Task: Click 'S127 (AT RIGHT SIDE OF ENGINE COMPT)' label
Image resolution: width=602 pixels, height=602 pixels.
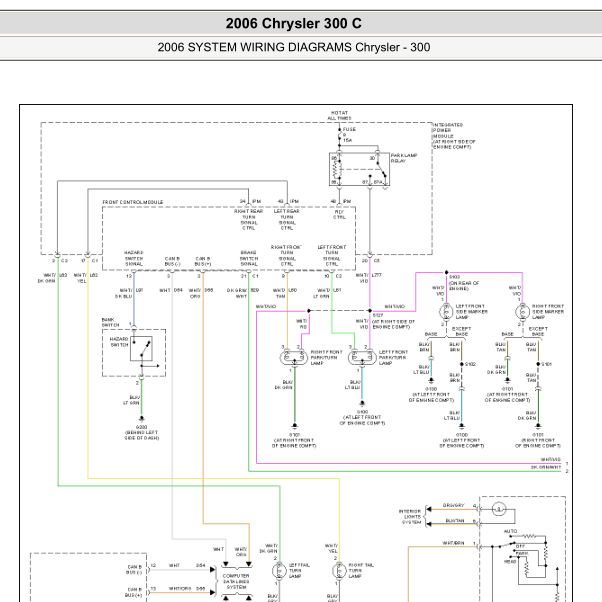Action: (394, 321)
